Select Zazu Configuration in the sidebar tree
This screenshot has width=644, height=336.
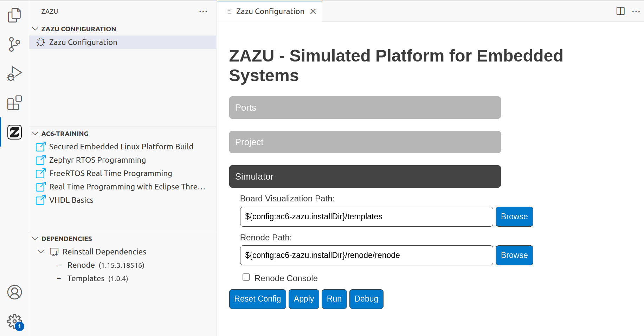[123, 42]
